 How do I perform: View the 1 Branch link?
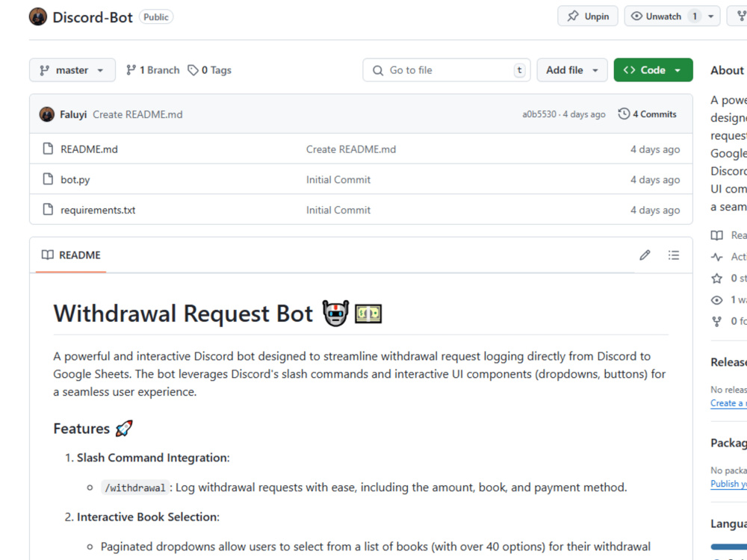[x=153, y=70]
